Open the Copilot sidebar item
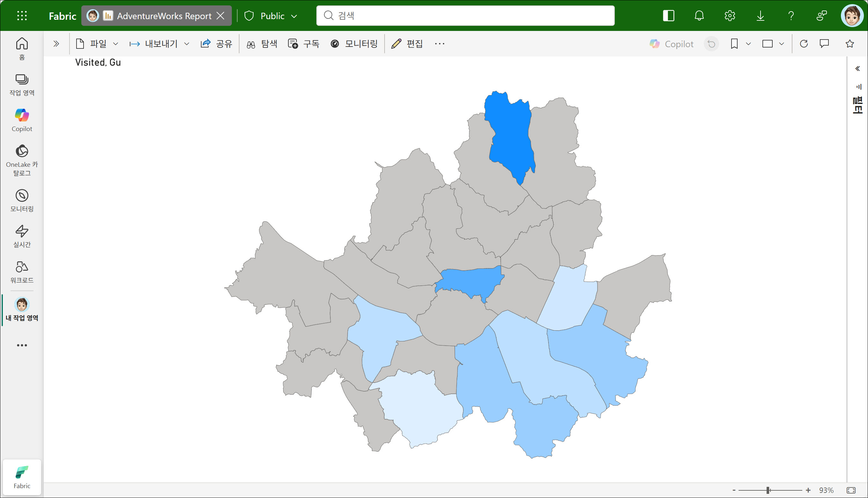Viewport: 868px width, 498px height. click(22, 120)
